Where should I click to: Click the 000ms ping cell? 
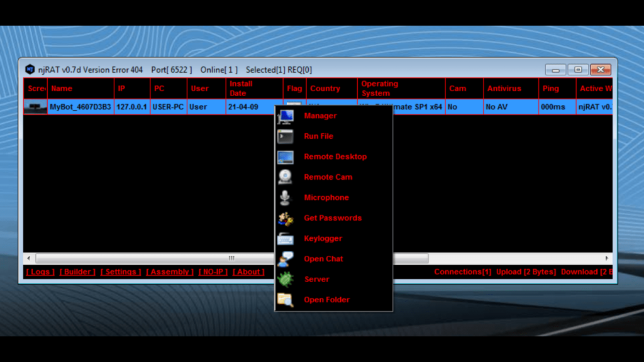[x=557, y=107]
